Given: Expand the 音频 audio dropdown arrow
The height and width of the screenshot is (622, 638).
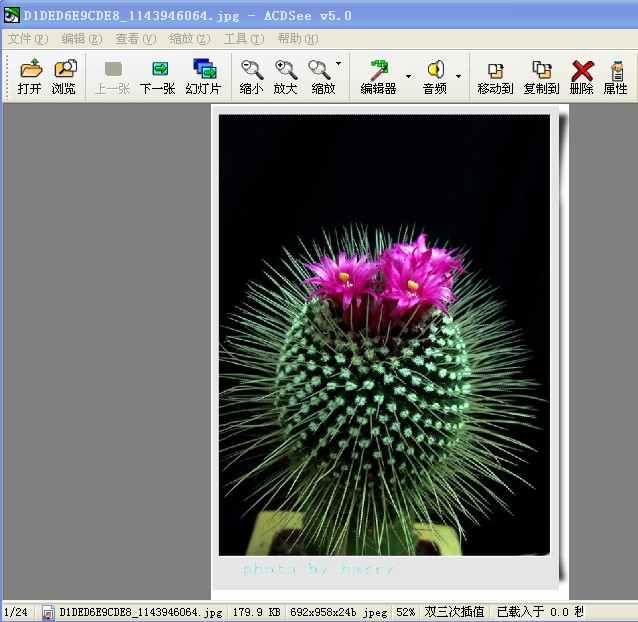Looking at the screenshot, I should pyautogui.click(x=459, y=76).
